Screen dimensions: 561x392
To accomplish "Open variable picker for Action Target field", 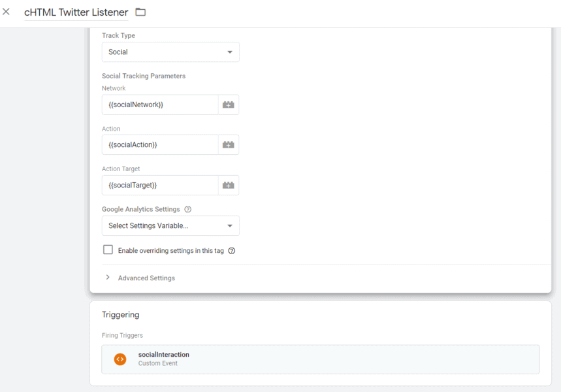I will (228, 185).
